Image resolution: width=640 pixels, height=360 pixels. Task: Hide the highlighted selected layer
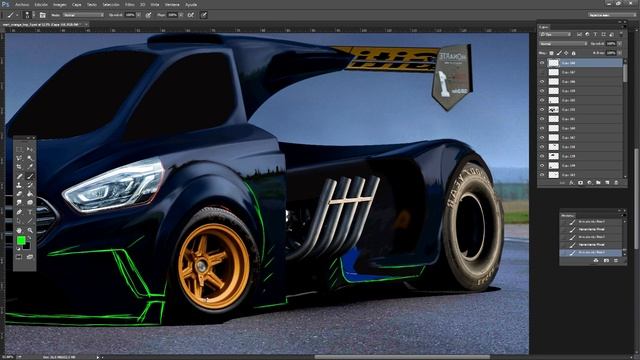542,63
